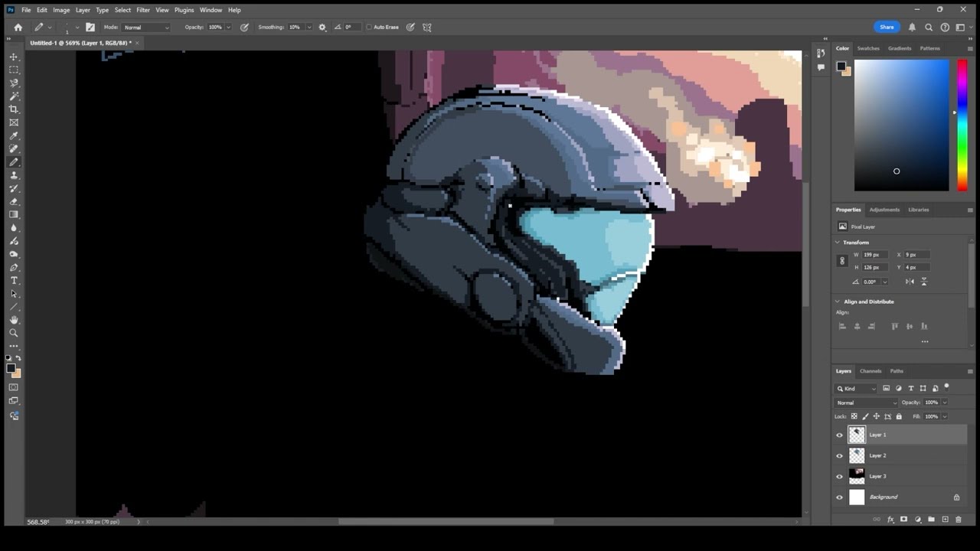
Task: Open layer styles fx menu
Action: click(890, 520)
